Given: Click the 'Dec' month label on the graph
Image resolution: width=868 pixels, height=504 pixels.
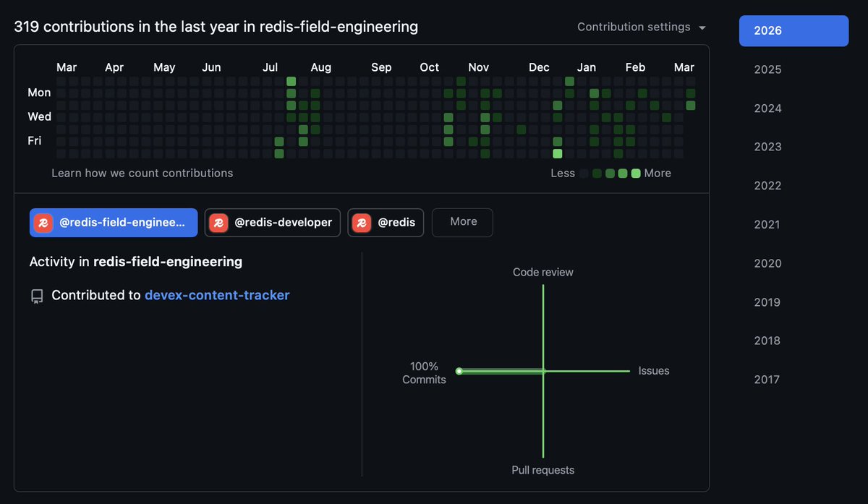Looking at the screenshot, I should click(539, 67).
